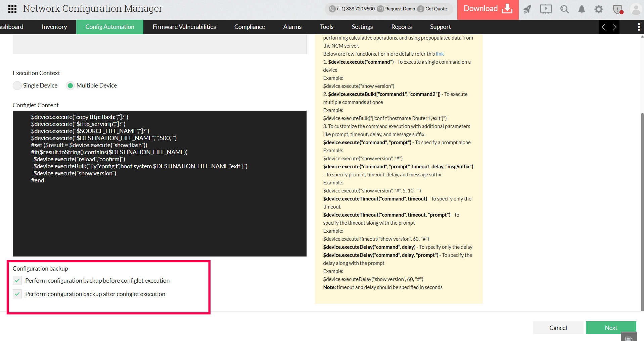Click Next to proceed with the configlet
This screenshot has height=341, width=644.
(x=611, y=328)
